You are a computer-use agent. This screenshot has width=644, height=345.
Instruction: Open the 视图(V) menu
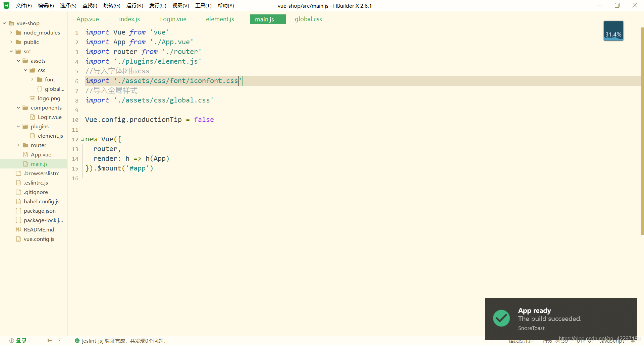click(180, 6)
